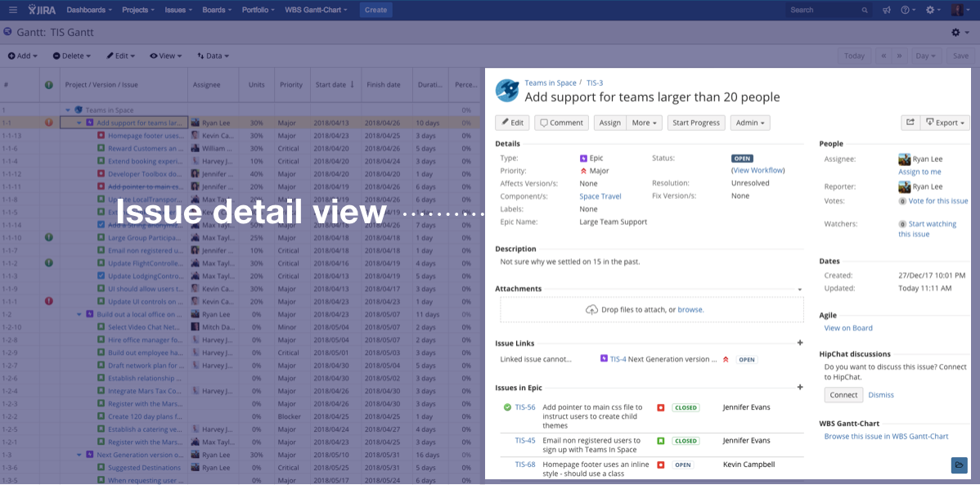
Task: Click Browse this issue in WBS Gantt-Chart
Action: 886,436
